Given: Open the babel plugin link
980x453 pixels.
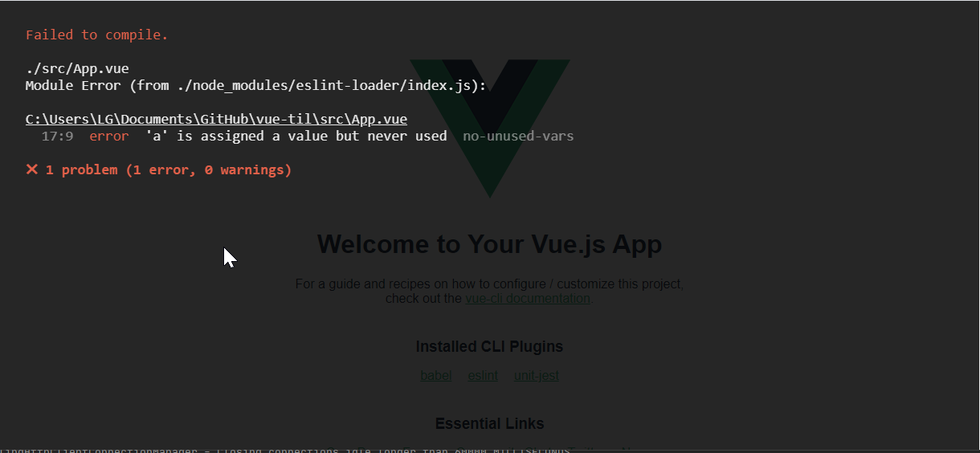Looking at the screenshot, I should [436, 376].
